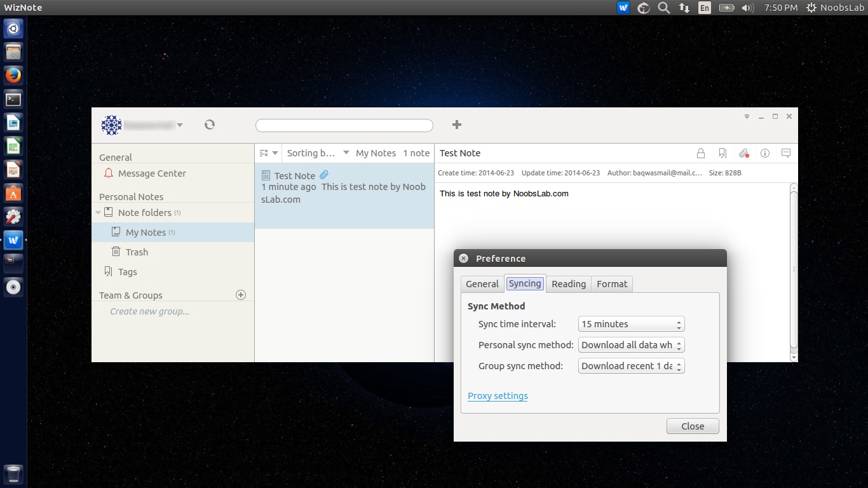This screenshot has height=488, width=868.
Task: Open Terminal from the launcher
Action: coord(13,99)
